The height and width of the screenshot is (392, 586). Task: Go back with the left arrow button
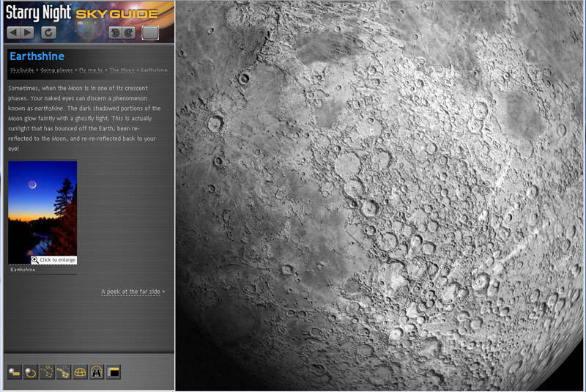coord(13,33)
